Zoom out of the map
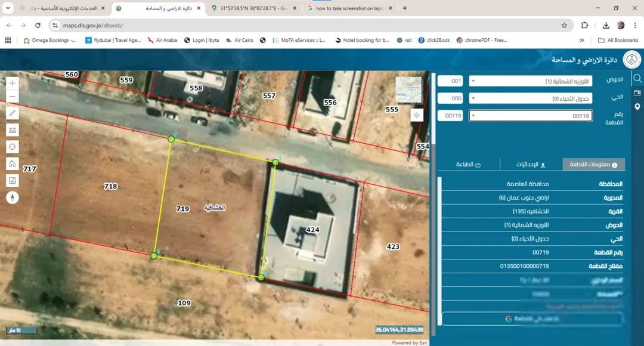 pyautogui.click(x=13, y=97)
